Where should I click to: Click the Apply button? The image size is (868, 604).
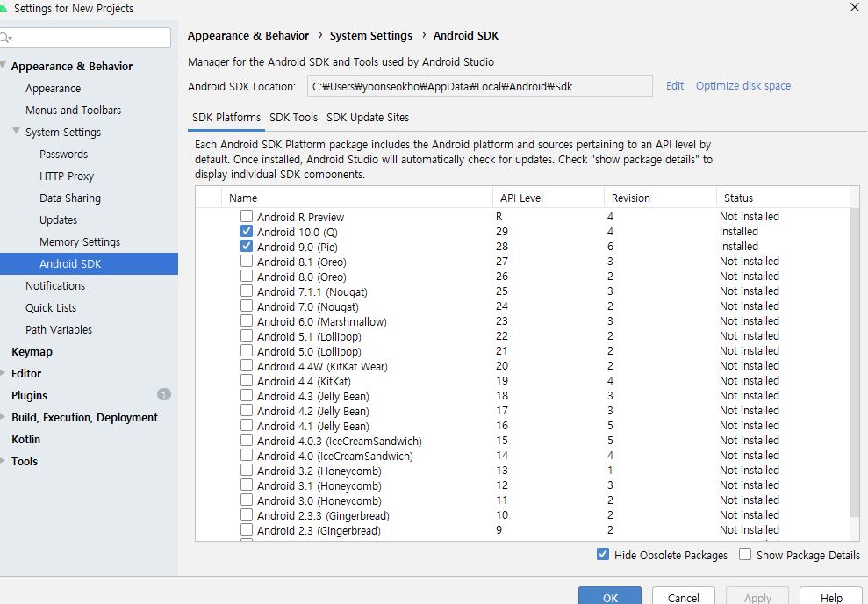[x=757, y=597]
